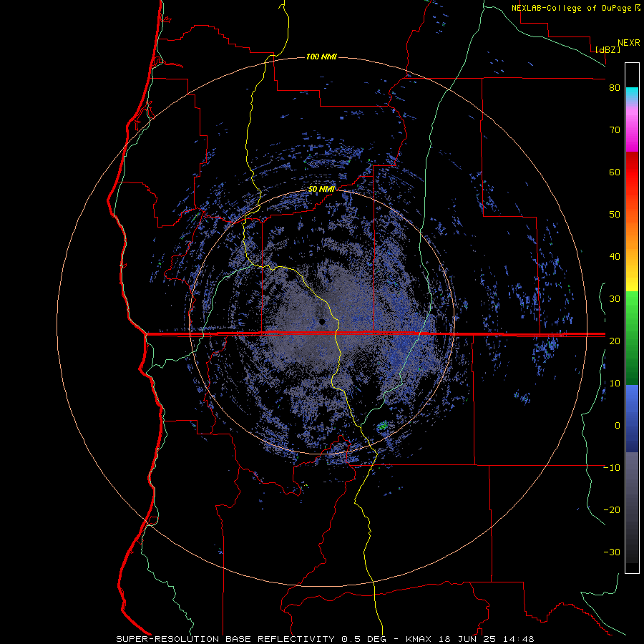Click the 50 value on the dBZ scale
The width and height of the screenshot is (644, 644).
click(x=615, y=215)
